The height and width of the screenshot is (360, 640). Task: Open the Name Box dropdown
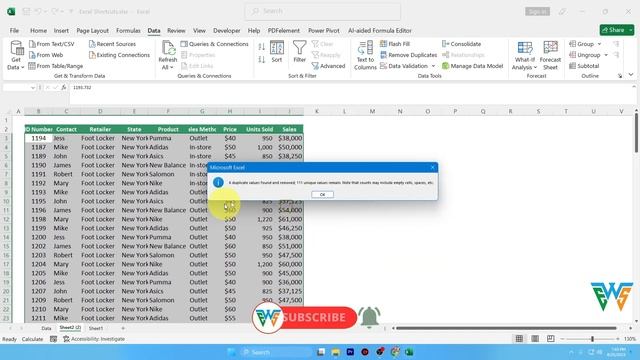coord(33,87)
